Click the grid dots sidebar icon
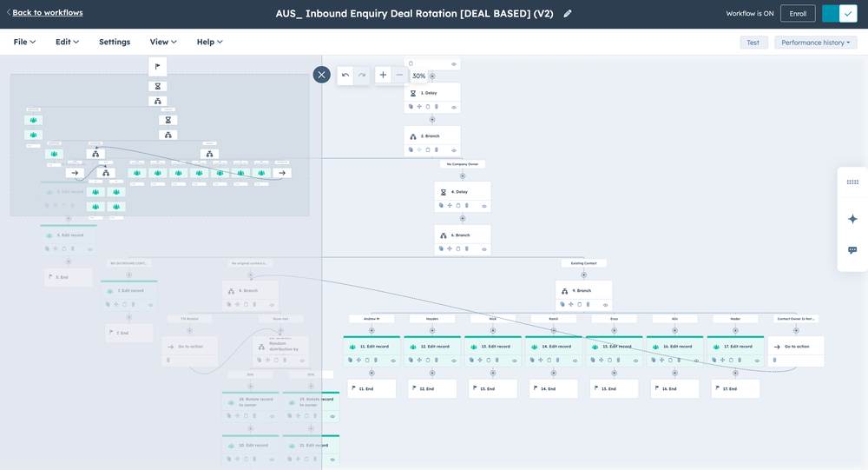868x470 pixels. click(852, 182)
